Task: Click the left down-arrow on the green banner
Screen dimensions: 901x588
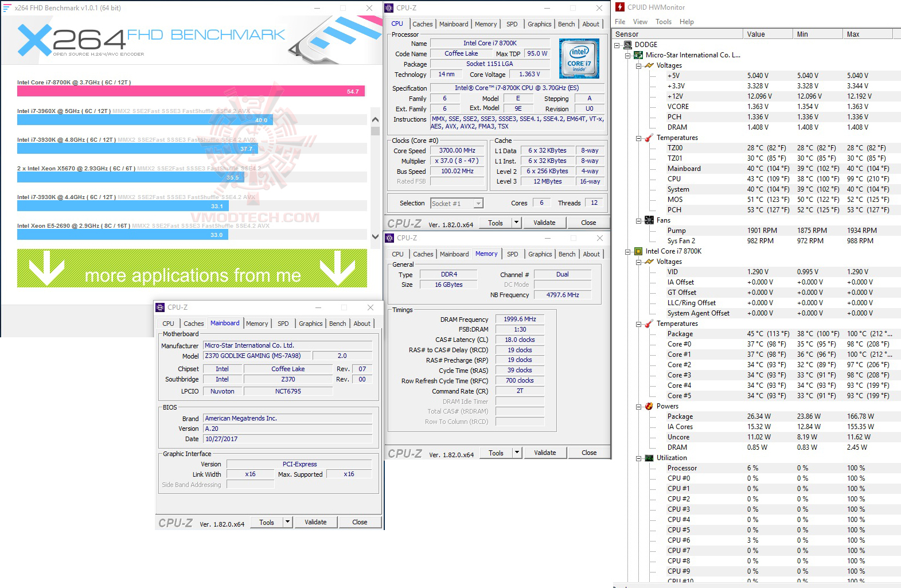Action: tap(46, 268)
